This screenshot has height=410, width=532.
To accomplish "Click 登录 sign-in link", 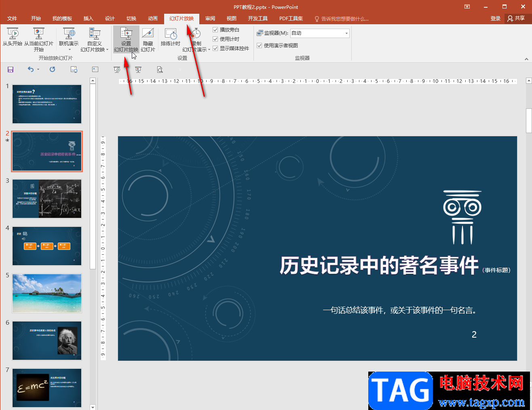I will 496,19.
